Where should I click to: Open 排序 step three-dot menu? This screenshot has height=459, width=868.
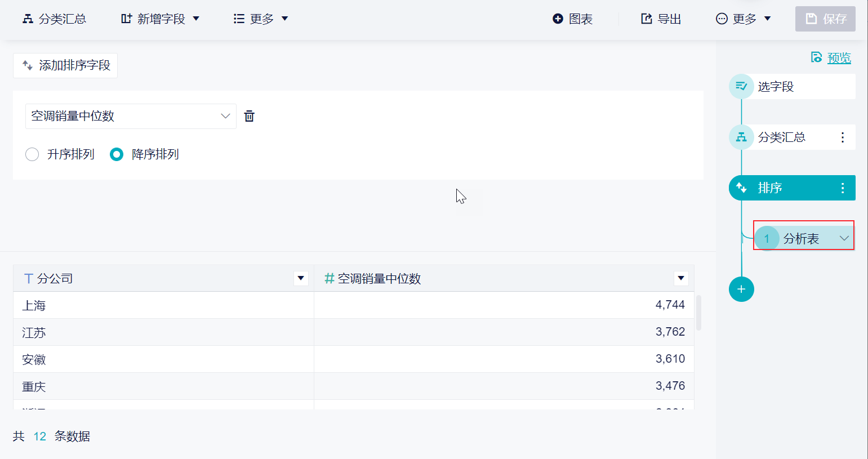tap(843, 188)
